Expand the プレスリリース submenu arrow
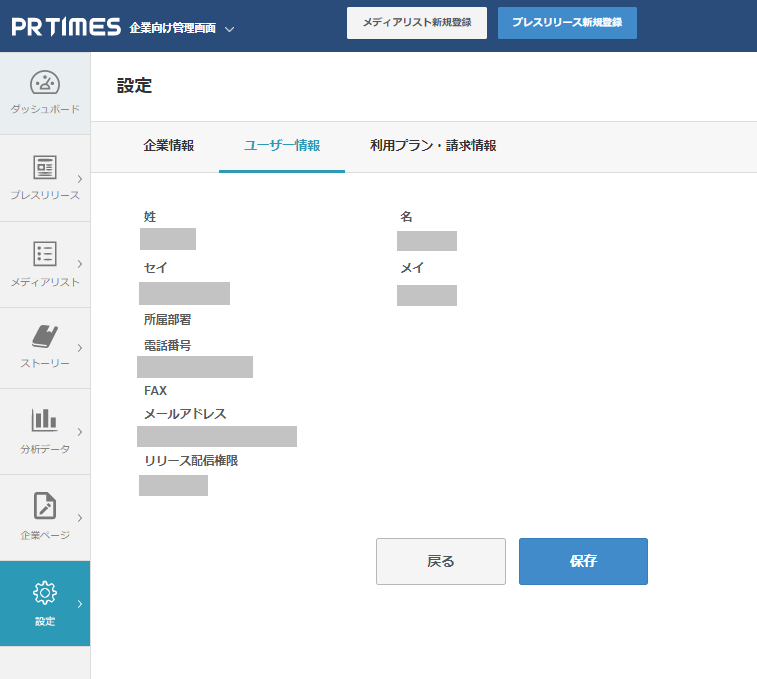This screenshot has width=757, height=679. [80, 178]
